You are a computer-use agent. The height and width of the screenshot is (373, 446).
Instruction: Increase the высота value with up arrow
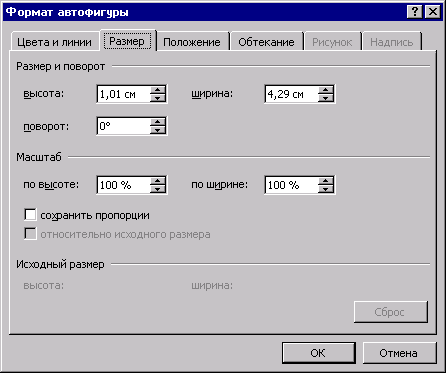(158, 90)
